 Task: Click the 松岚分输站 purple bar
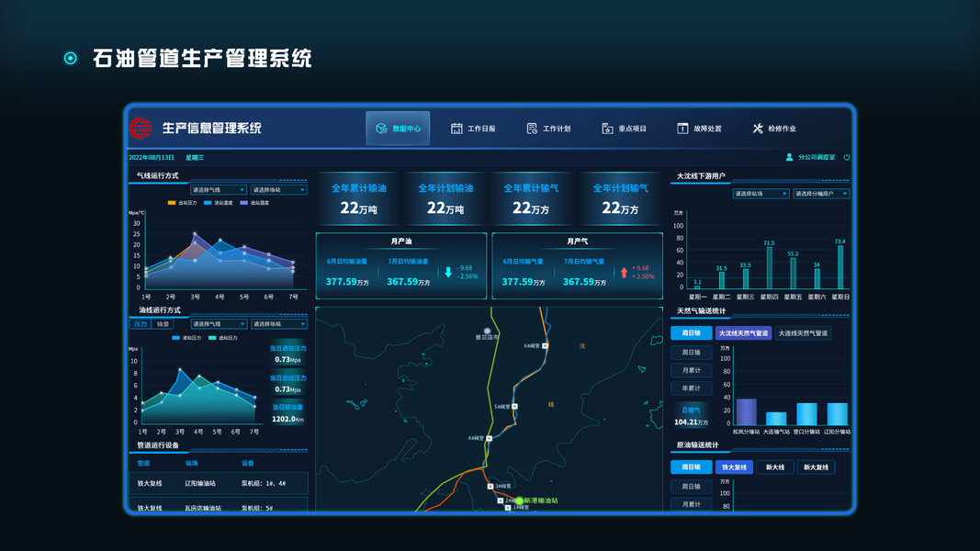[x=746, y=411]
